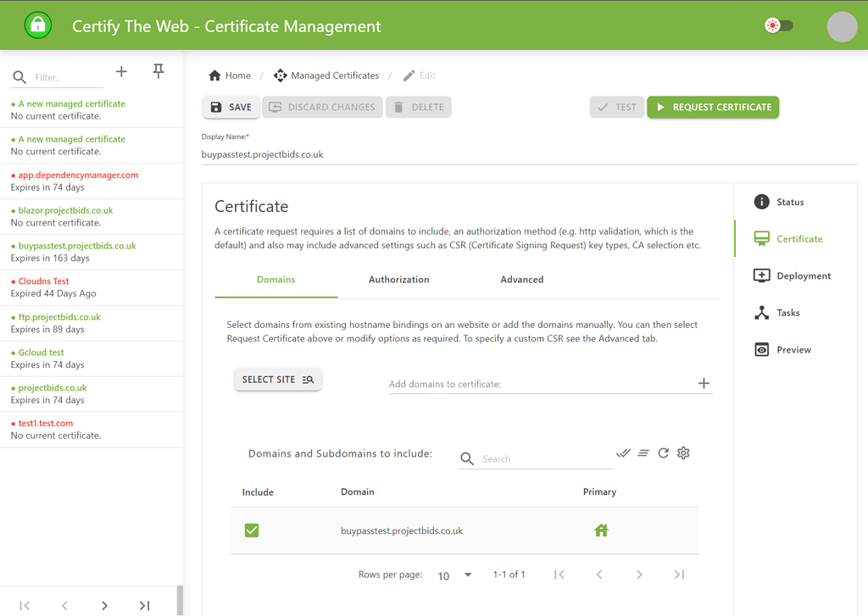This screenshot has height=616, width=868.
Task: Add a new managed certificate with the plus icon
Action: (x=121, y=71)
